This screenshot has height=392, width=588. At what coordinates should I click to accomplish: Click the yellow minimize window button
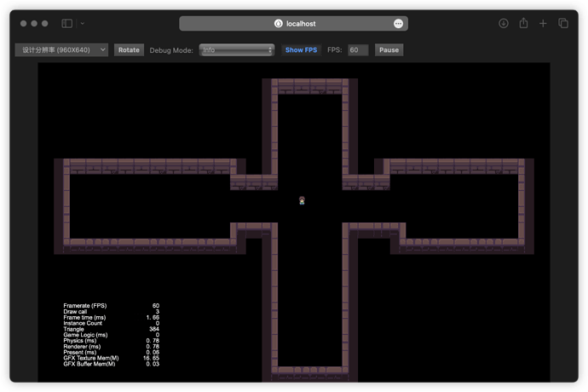[x=34, y=24]
